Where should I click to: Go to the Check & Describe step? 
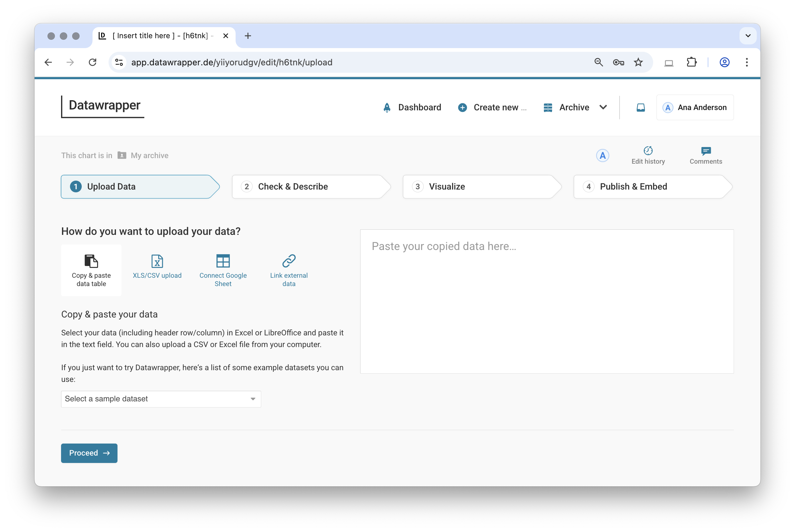[311, 186]
